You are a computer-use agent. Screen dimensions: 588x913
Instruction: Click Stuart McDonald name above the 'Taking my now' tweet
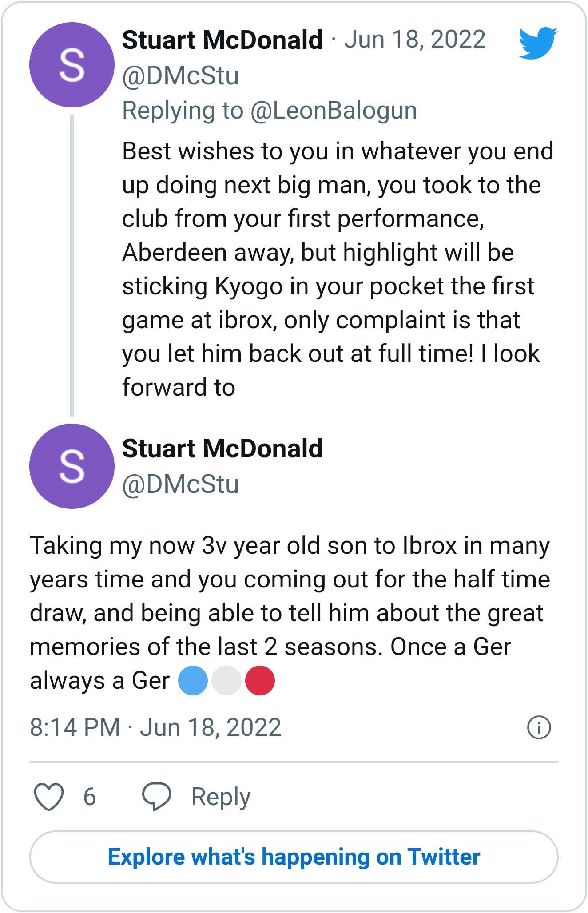coord(222,449)
